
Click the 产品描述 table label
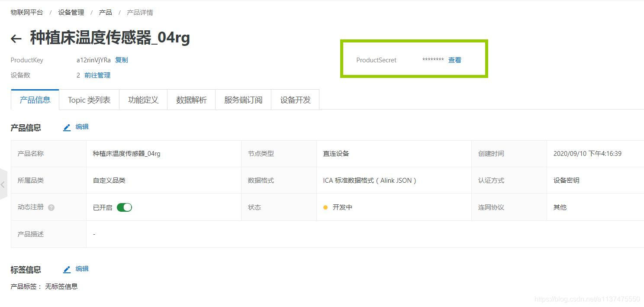coord(31,234)
